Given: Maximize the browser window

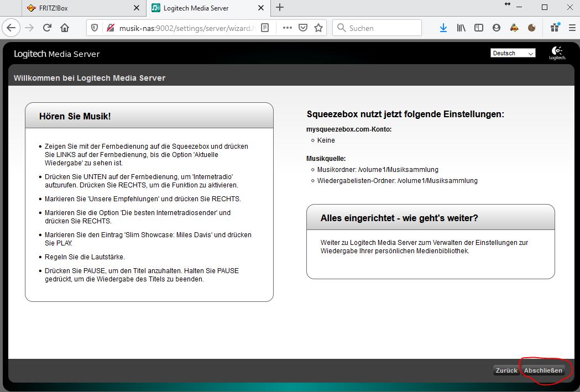Looking at the screenshot, I should click(545, 7).
